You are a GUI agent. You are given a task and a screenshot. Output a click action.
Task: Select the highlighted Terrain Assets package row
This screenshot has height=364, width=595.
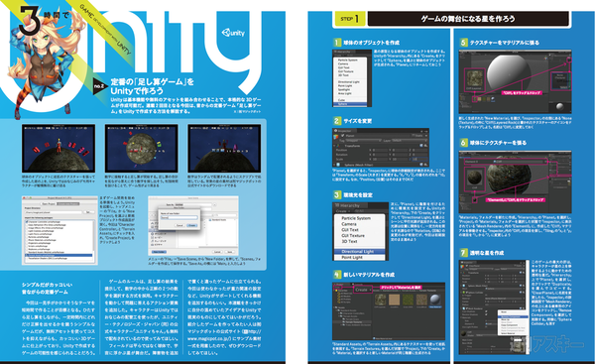tap(59, 255)
